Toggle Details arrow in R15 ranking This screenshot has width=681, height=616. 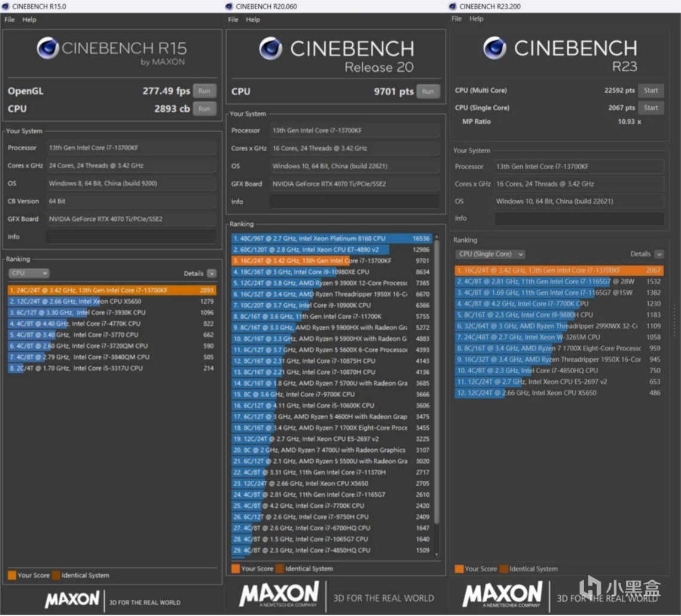pos(212,274)
